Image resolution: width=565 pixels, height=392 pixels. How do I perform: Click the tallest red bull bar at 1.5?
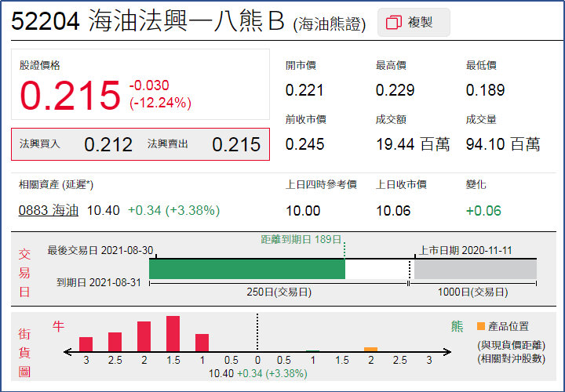(173, 334)
